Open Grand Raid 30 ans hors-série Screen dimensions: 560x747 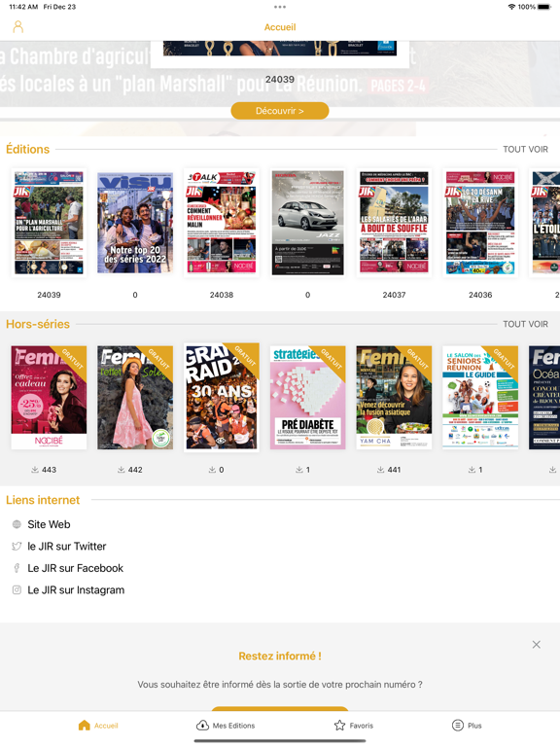pyautogui.click(x=222, y=397)
